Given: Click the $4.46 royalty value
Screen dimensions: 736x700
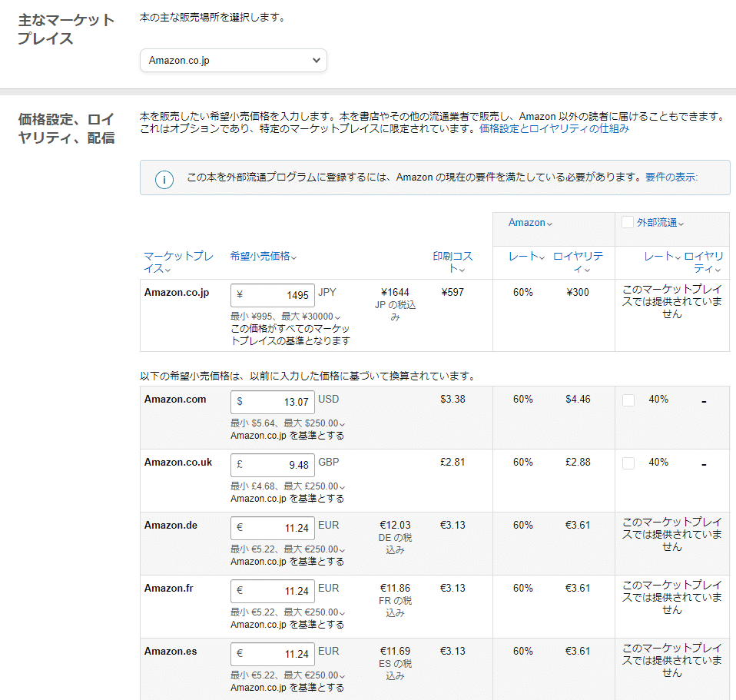Looking at the screenshot, I should point(578,399).
